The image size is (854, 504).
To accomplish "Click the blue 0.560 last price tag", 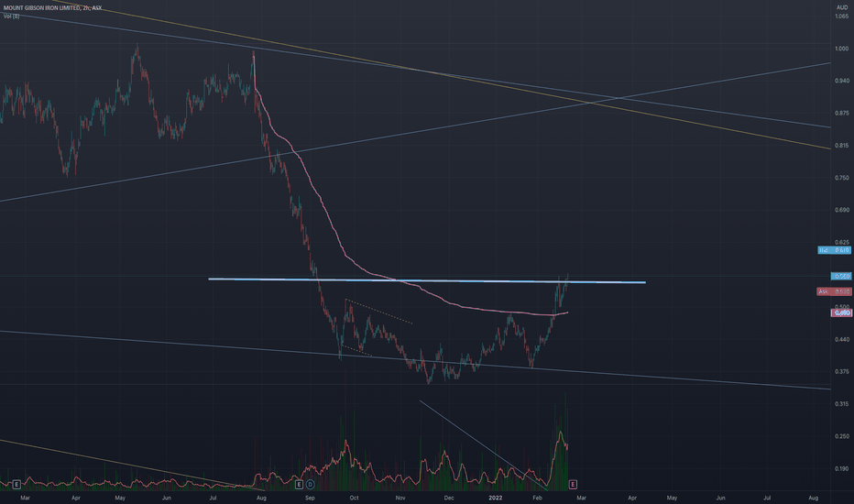I will tap(841, 276).
